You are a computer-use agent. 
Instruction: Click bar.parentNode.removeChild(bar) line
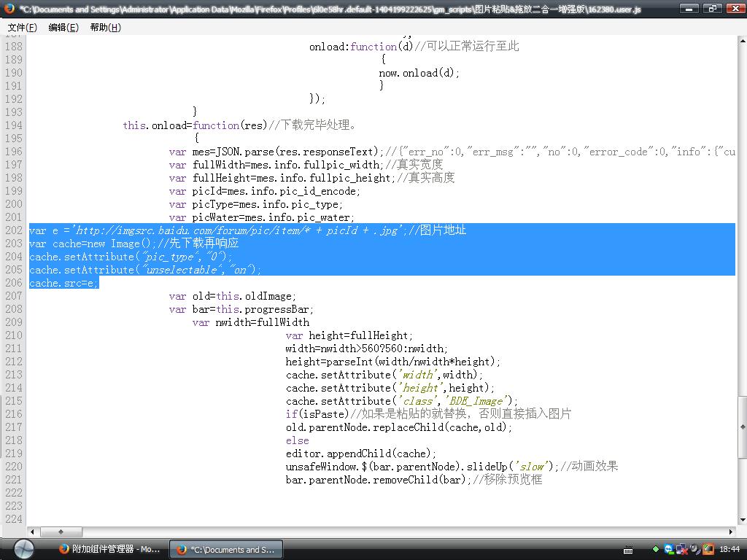pyautogui.click(x=414, y=480)
